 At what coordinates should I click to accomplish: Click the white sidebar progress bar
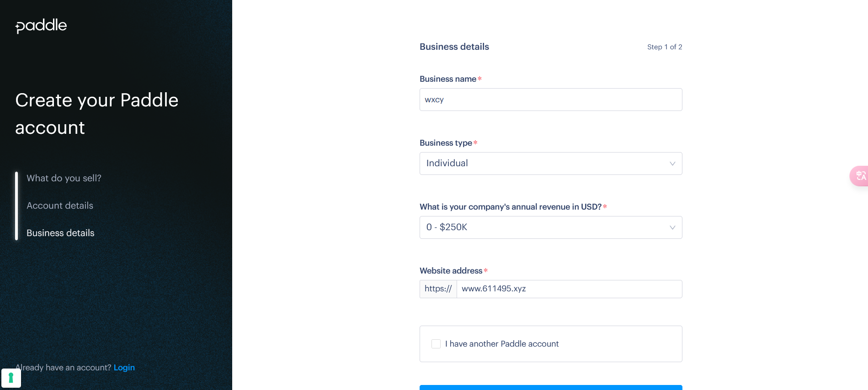point(16,206)
